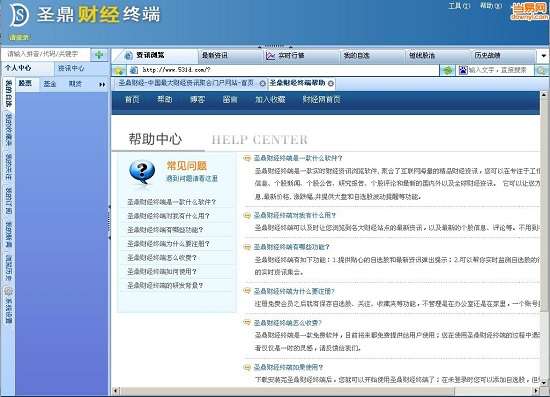Click the chart icon on 实时行情 tab
The height and width of the screenshot is (397, 550).
(270, 55)
